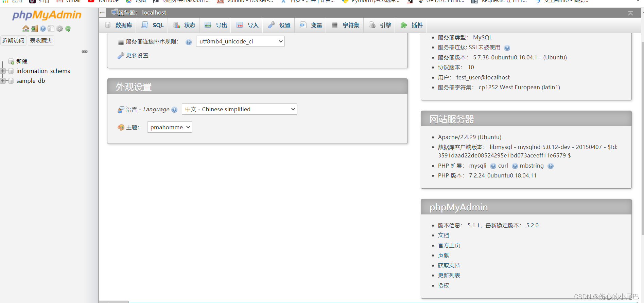Click the phpMyAdmin logo

coord(47,15)
